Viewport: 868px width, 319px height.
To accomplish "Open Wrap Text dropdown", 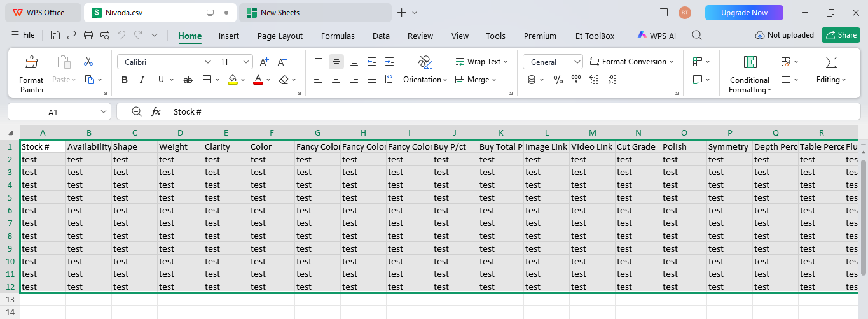I will point(482,62).
